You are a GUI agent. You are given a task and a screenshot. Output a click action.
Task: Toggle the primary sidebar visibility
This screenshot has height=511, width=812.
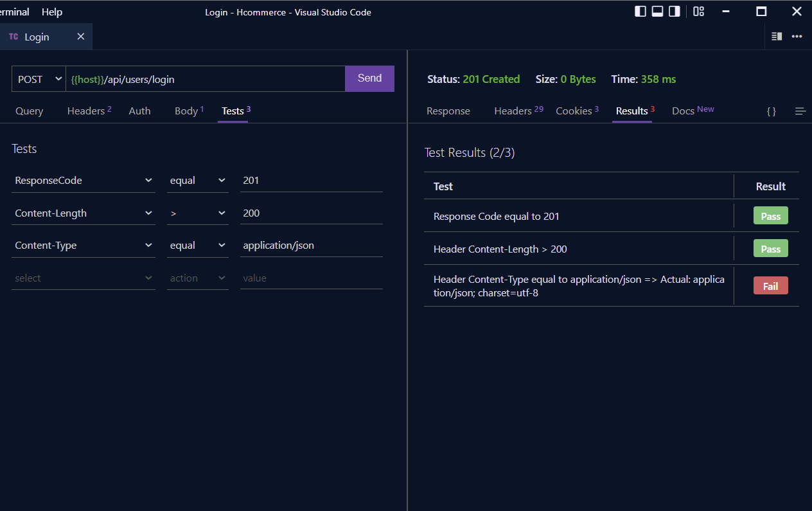pyautogui.click(x=640, y=11)
